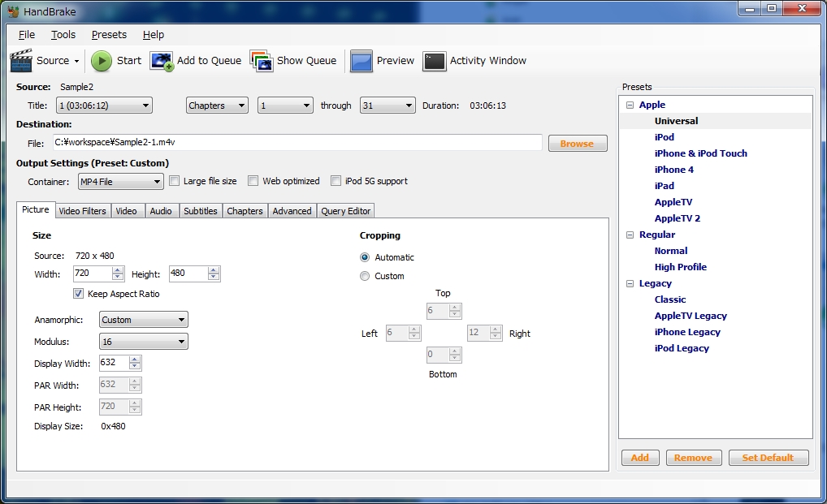Select the iPhone Legacy preset
827x504 pixels.
pos(687,332)
